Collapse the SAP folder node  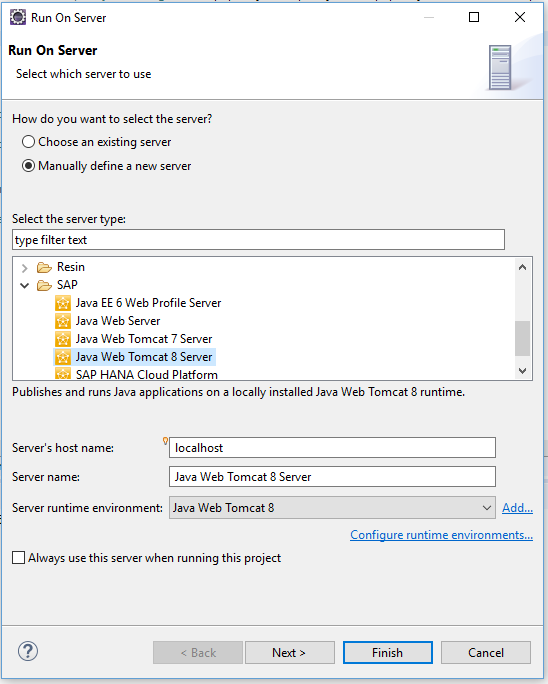tap(24, 285)
